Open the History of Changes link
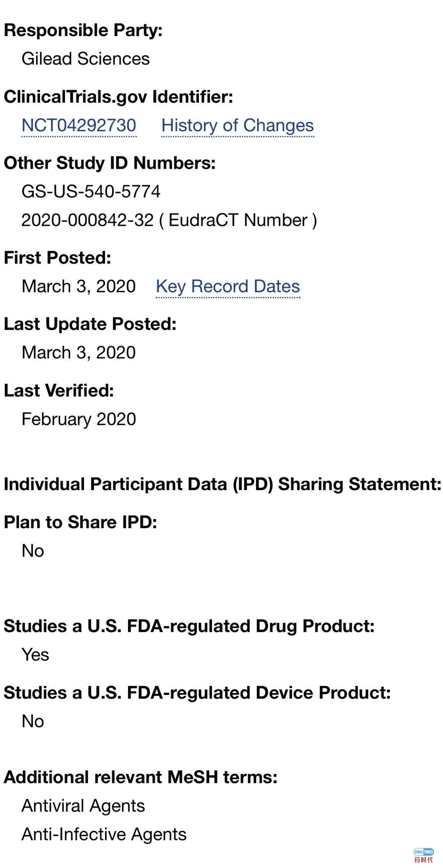The width and height of the screenshot is (443, 868). pos(237,125)
